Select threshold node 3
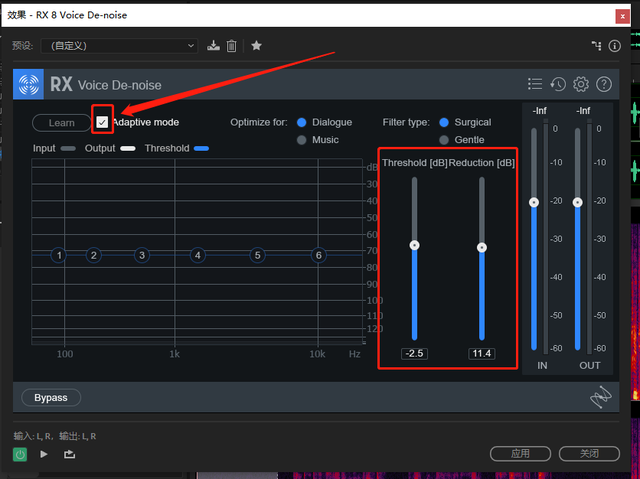The width and height of the screenshot is (640, 479). (x=142, y=255)
